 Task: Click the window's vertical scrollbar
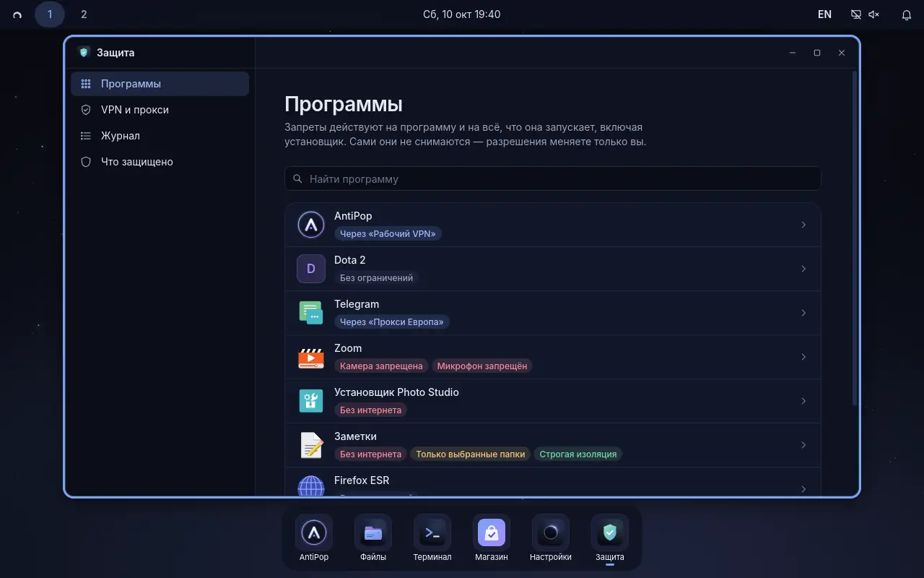(855, 238)
